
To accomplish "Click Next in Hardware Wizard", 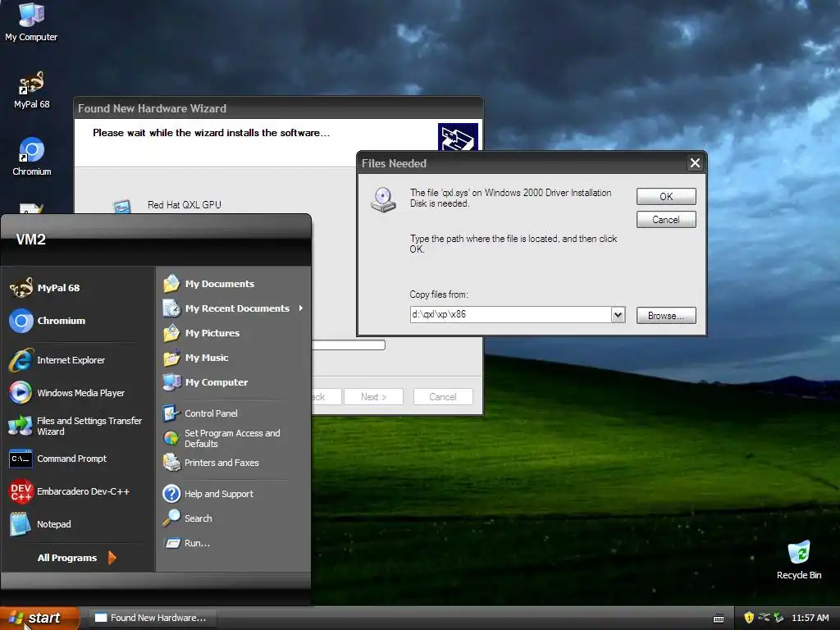I will 373,397.
